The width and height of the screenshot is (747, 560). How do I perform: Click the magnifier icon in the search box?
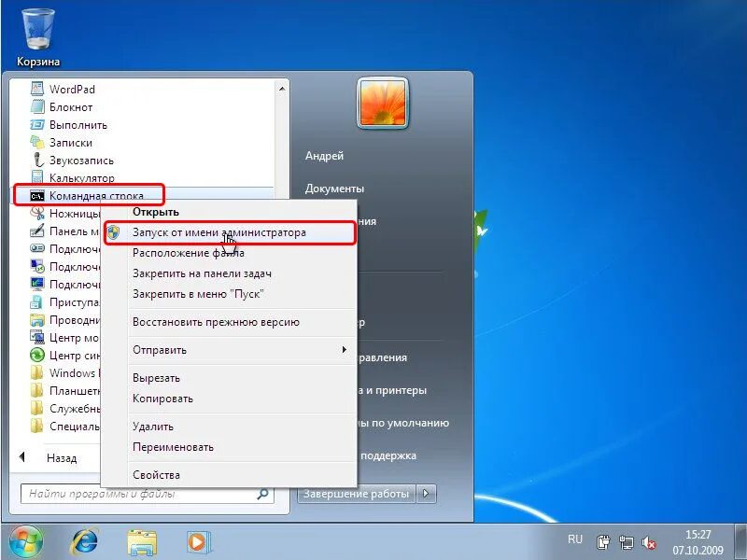click(x=262, y=494)
